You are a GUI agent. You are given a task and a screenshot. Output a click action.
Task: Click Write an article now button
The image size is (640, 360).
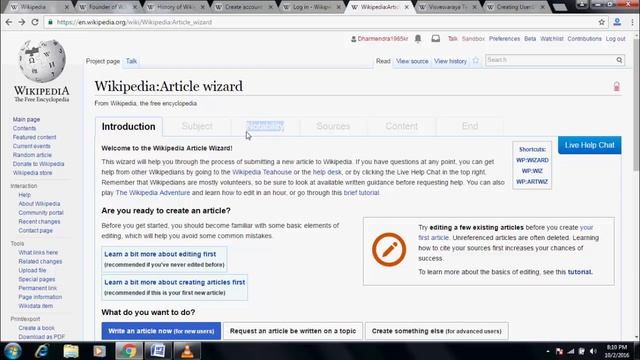(161, 331)
